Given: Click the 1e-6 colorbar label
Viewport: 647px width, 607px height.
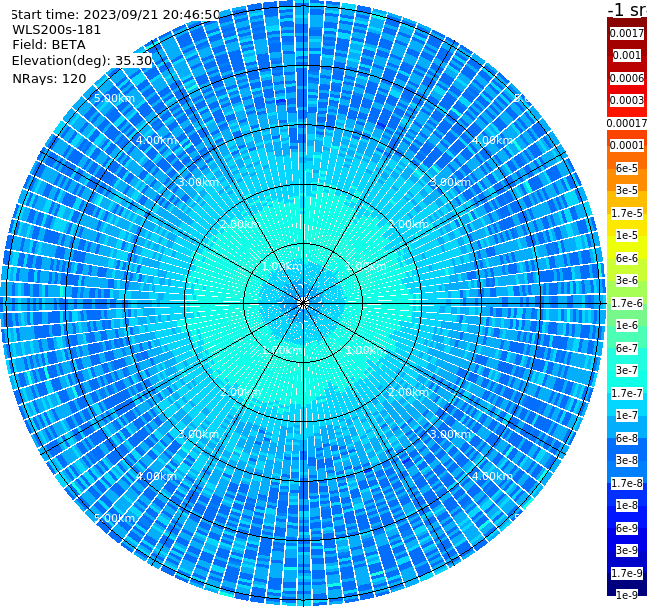Looking at the screenshot, I should [x=627, y=325].
